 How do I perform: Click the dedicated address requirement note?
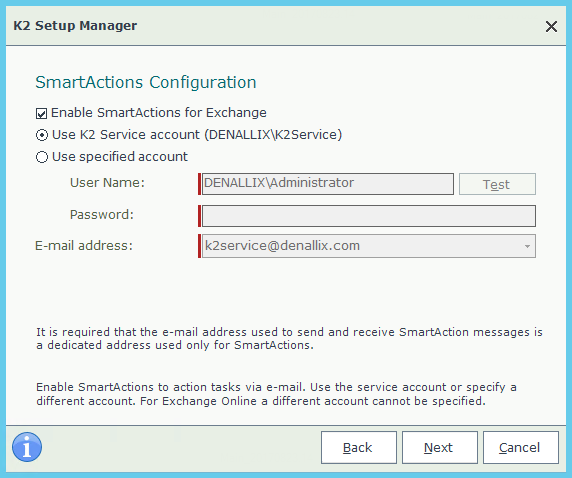coord(289,339)
